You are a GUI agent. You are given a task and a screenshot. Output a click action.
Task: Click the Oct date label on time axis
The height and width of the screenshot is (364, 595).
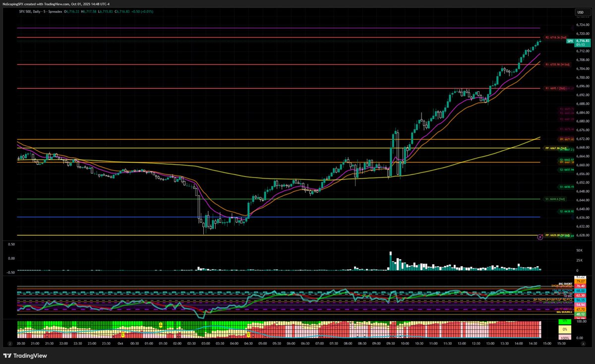click(x=120, y=343)
